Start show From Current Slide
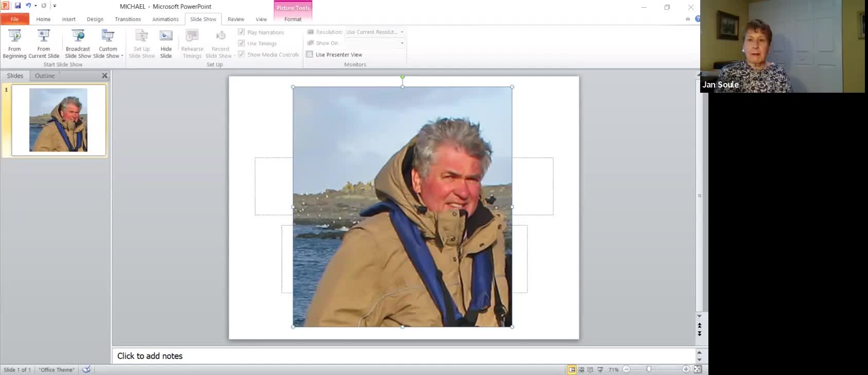The height and width of the screenshot is (375, 868). click(x=44, y=44)
